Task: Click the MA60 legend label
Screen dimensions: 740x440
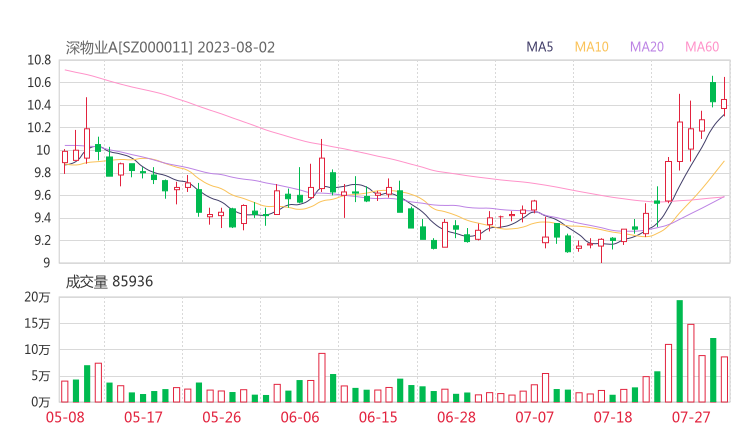Action: tap(702, 47)
